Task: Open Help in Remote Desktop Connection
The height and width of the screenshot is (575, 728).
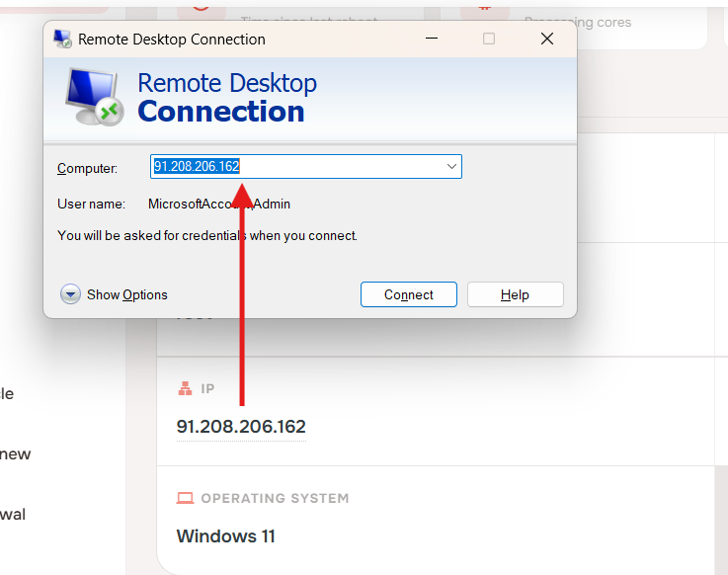Action: tap(515, 294)
